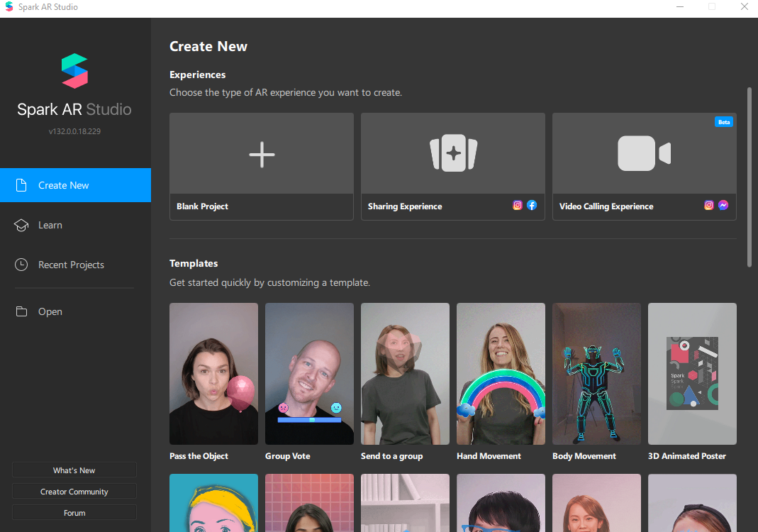Click the Group Vote caption
758x532 pixels.
click(x=288, y=456)
